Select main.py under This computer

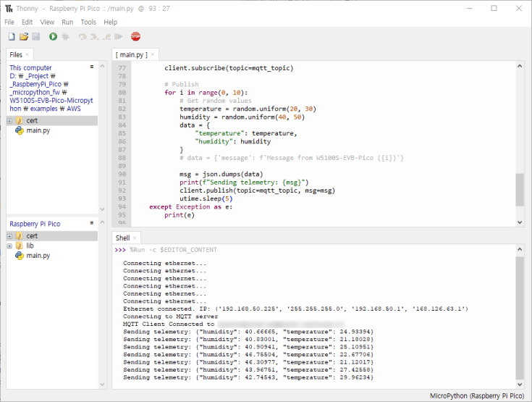(x=38, y=130)
